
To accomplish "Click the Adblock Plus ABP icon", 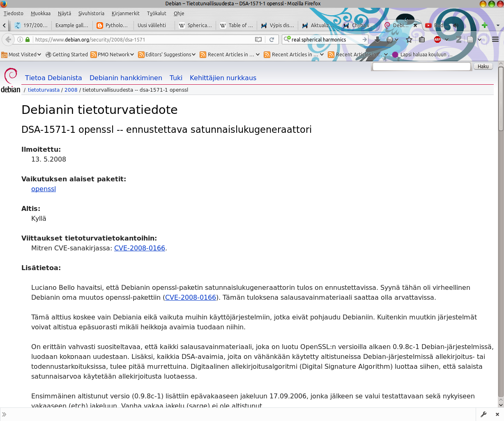I will pos(437,39).
